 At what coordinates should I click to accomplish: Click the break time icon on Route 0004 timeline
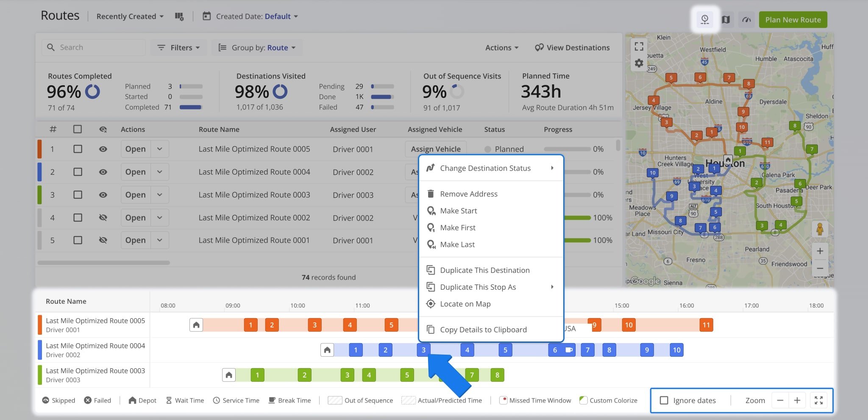click(x=569, y=350)
